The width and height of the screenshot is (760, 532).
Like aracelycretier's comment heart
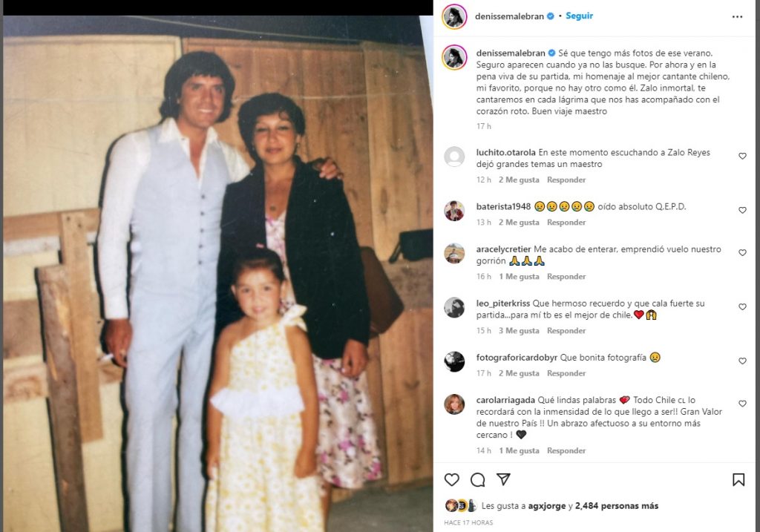(742, 253)
